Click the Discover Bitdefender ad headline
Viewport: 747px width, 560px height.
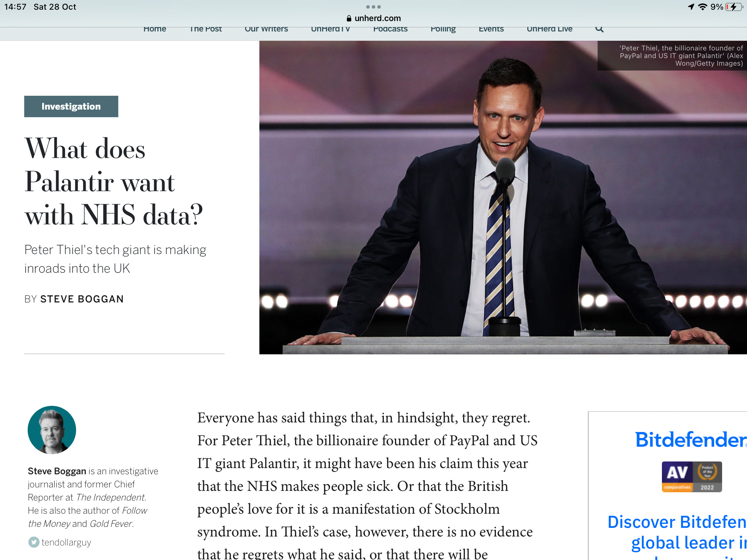coord(677,532)
